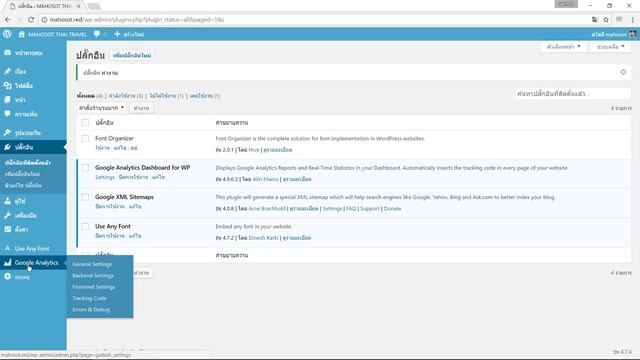The height and width of the screenshot is (360, 640).
Task: Open Support link for Google XML Sitemaps
Action: [370, 209]
